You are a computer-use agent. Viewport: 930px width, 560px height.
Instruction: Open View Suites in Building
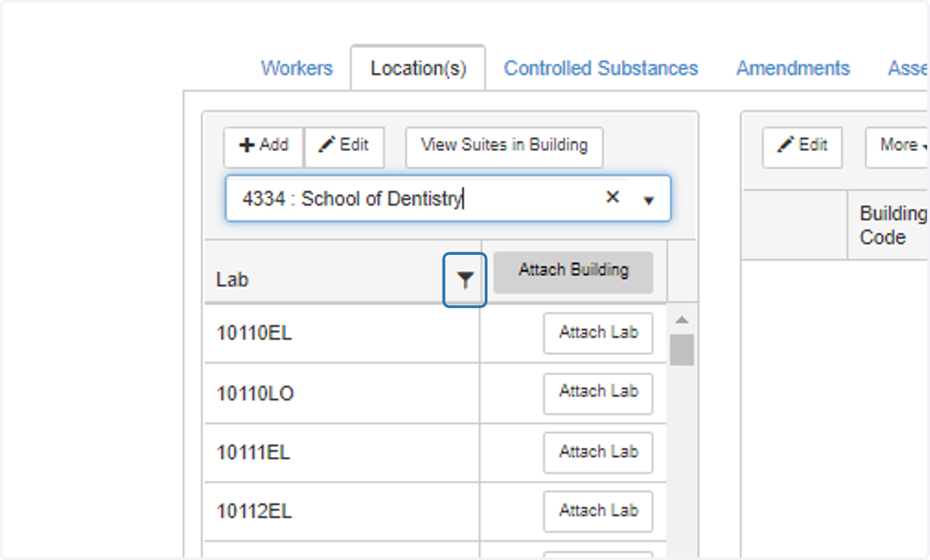click(505, 147)
